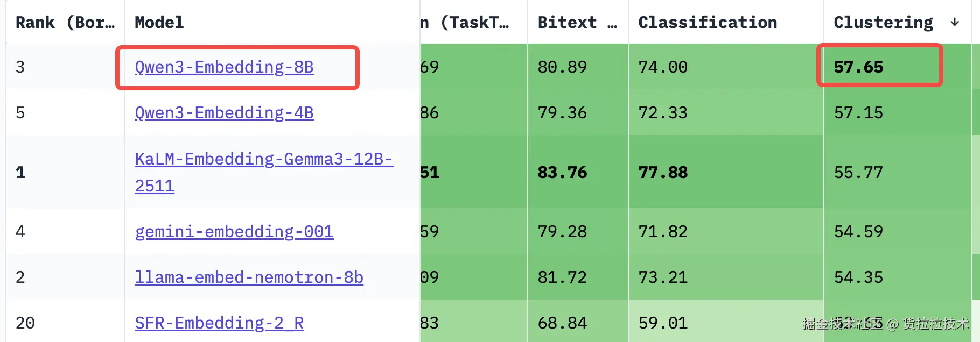Click the Model column header
980x342 pixels.
pyautogui.click(x=159, y=23)
